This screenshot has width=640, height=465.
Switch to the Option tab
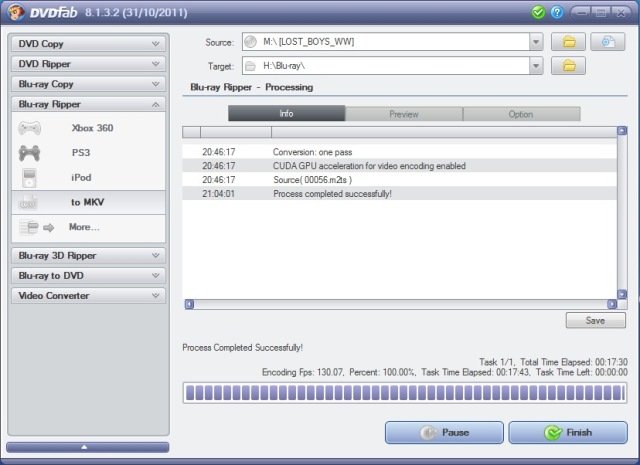pos(522,114)
